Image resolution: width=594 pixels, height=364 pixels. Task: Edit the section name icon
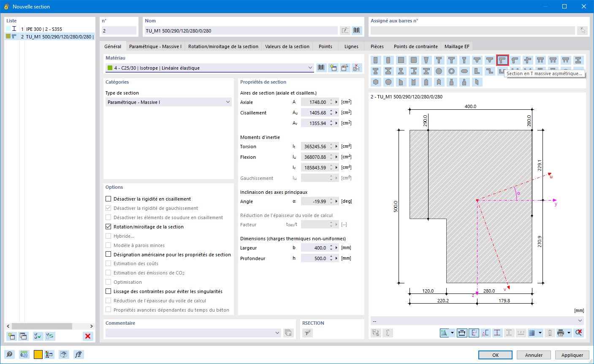coord(345,30)
